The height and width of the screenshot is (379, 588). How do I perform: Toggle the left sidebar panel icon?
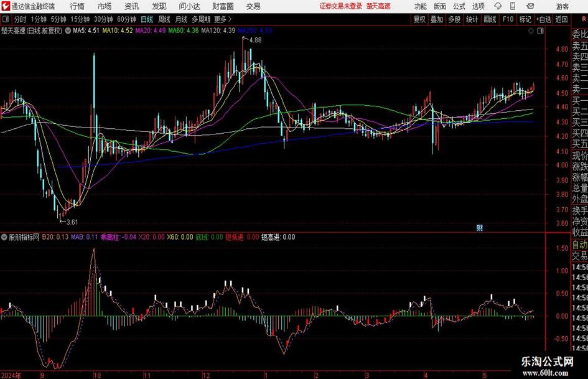click(6, 19)
